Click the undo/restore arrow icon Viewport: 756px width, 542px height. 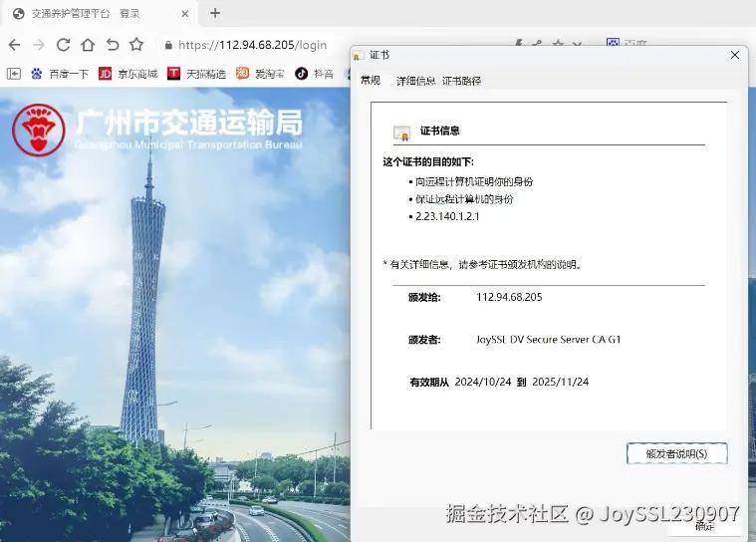tap(113, 45)
